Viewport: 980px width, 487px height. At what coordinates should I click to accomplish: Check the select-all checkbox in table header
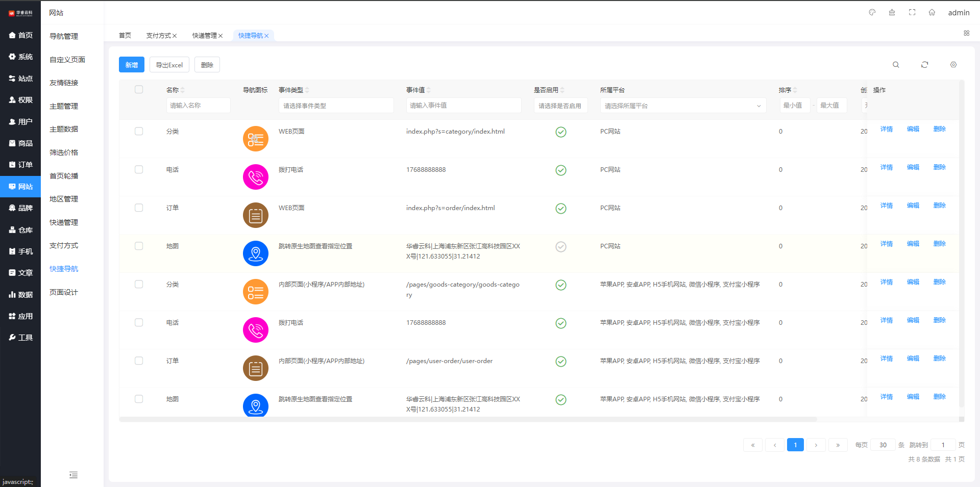pos(139,90)
